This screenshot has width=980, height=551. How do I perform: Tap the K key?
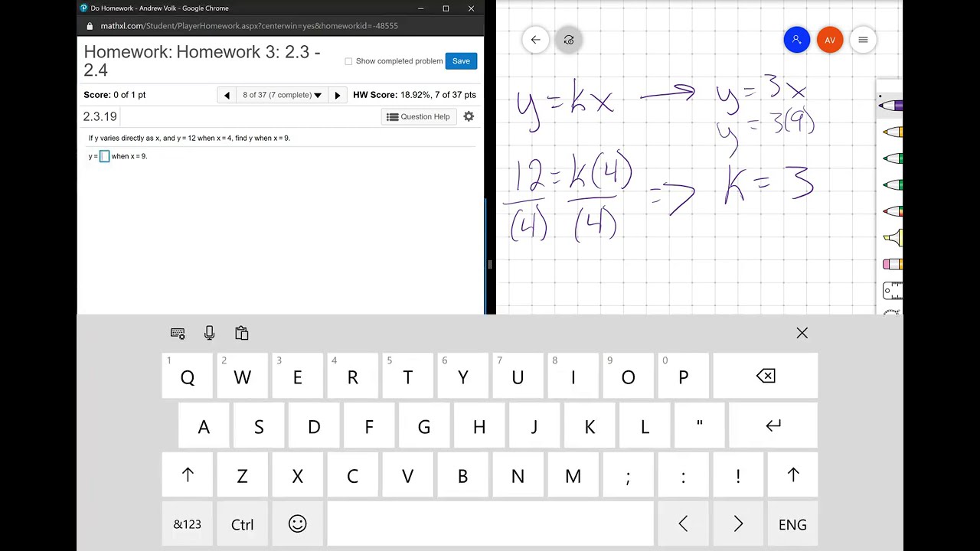[x=590, y=425]
